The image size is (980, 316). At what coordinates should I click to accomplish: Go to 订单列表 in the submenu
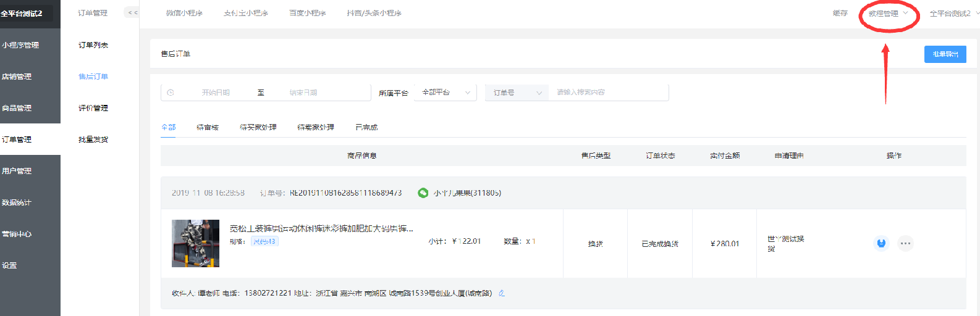click(93, 45)
